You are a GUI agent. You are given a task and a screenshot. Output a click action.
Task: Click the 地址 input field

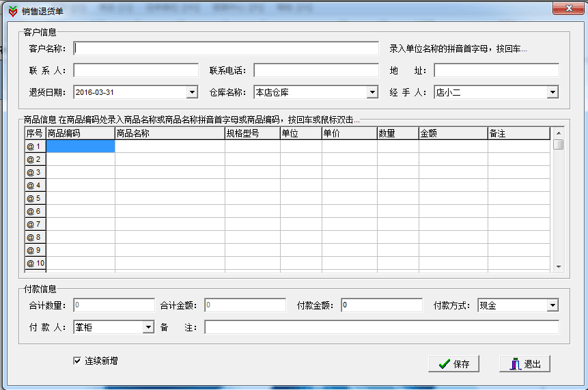(x=496, y=70)
